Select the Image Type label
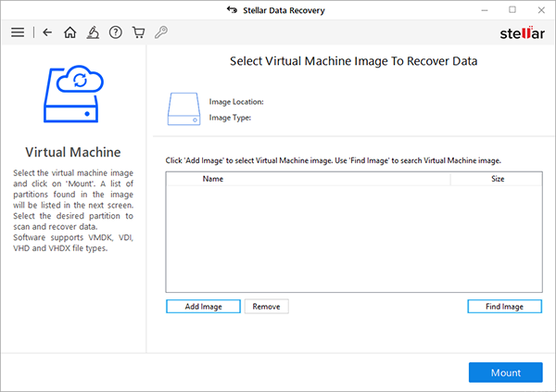Screen dimensions: 556x392 (x=230, y=118)
